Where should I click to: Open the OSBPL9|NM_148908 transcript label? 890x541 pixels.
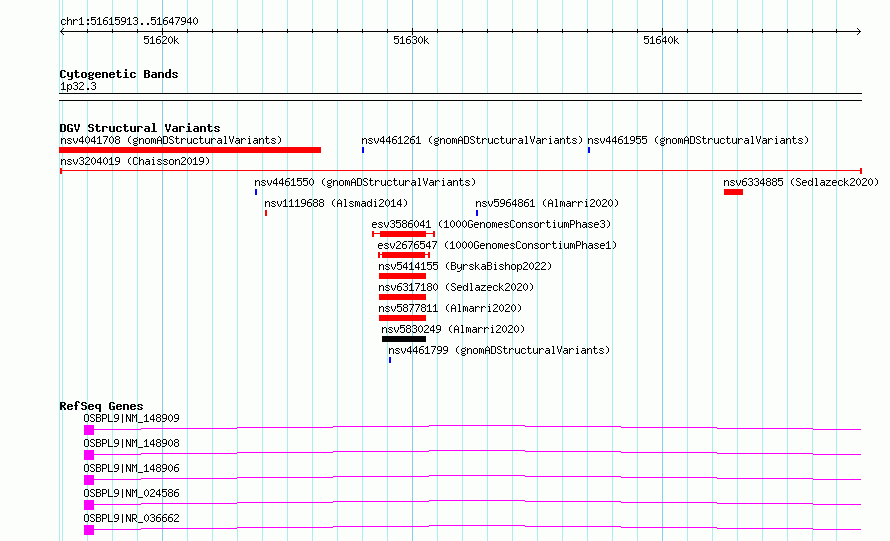[131, 443]
